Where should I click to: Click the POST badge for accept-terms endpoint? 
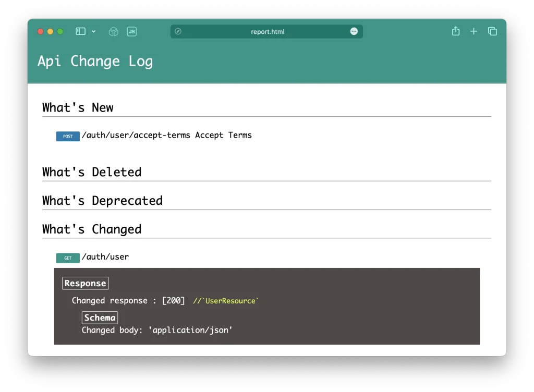68,136
